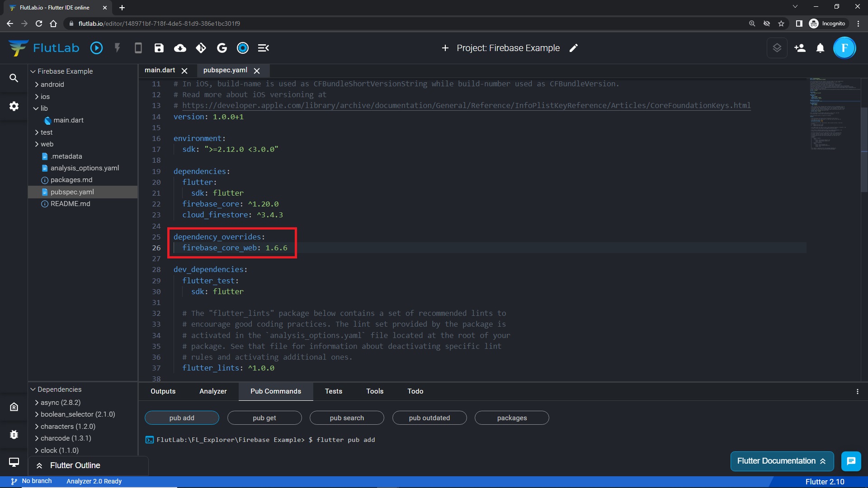This screenshot has height=488, width=868.
Task: Click the git branch icon in status bar
Action: pos(14,481)
